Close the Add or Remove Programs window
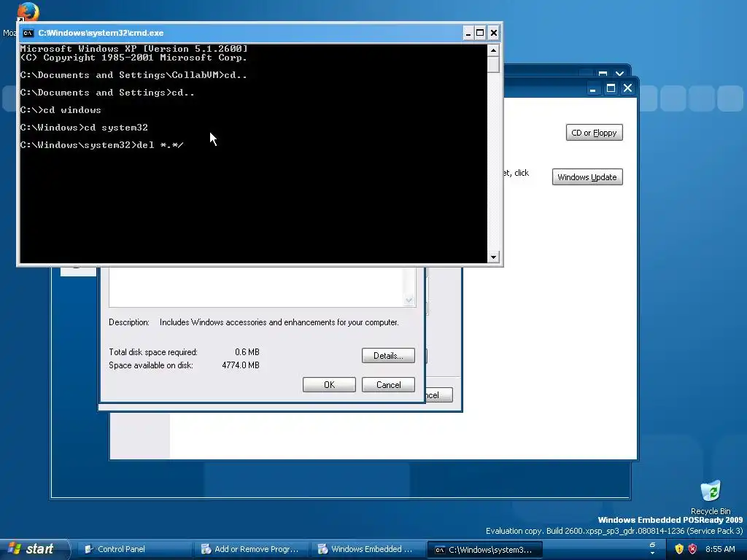 [628, 88]
